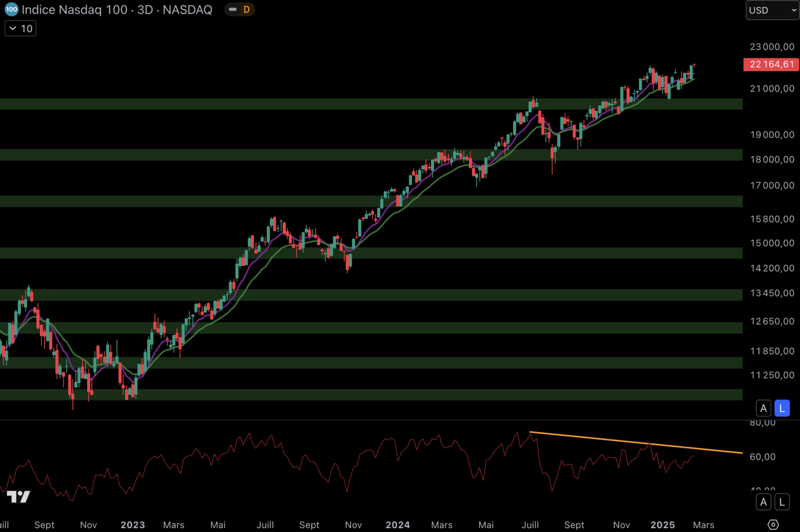
Task: Click the 2023 year label on time axis
Action: 133,525
